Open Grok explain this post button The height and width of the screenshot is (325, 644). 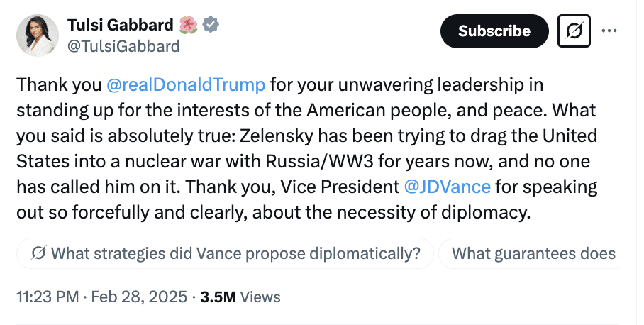pos(574,31)
